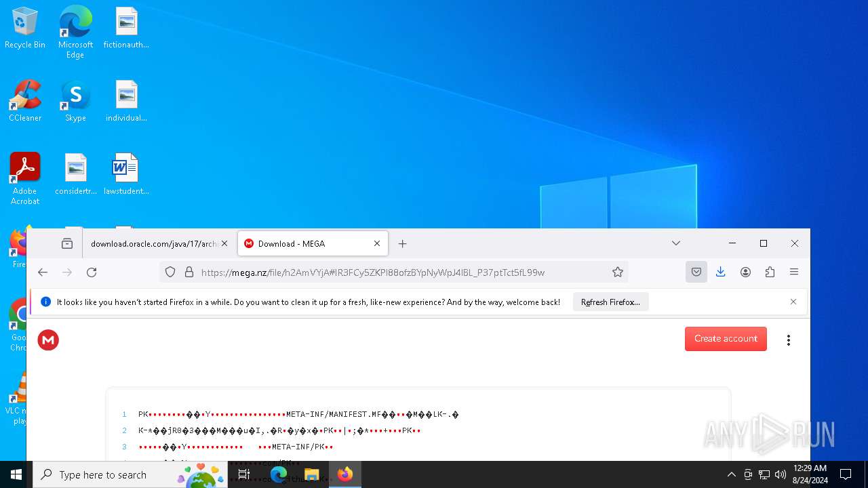Close the download.oracle.com tab
Screen dimensions: 868x488
[x=224, y=243]
